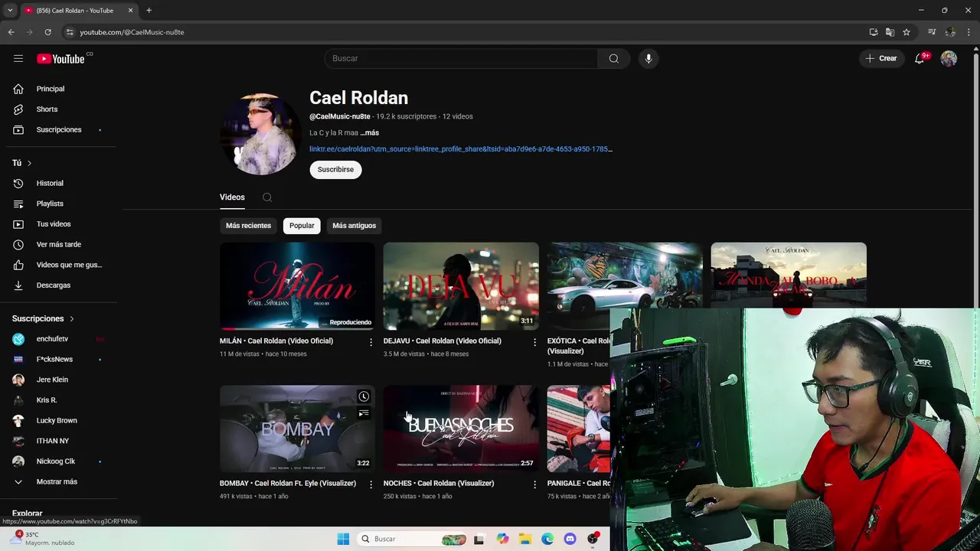Viewport: 980px width, 551px height.
Task: Open a new browser tab
Action: click(x=149, y=11)
